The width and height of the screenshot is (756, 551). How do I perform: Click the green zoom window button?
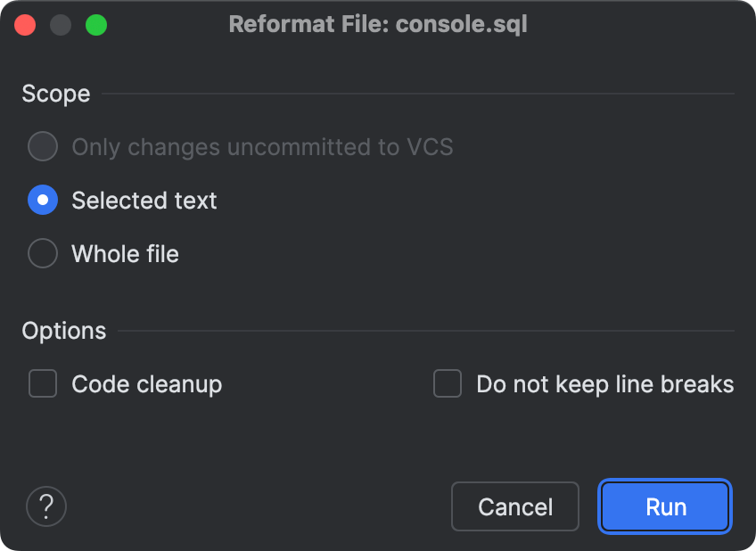96,25
